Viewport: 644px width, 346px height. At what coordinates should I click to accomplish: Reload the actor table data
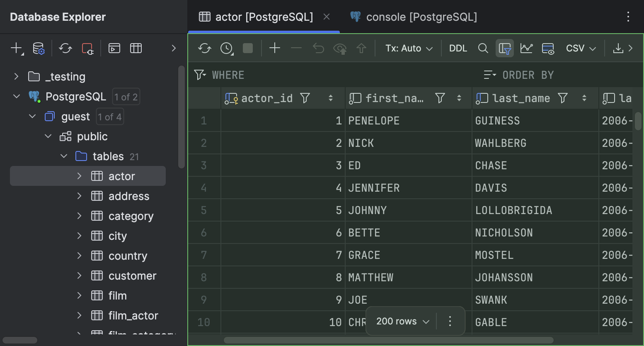tap(205, 48)
